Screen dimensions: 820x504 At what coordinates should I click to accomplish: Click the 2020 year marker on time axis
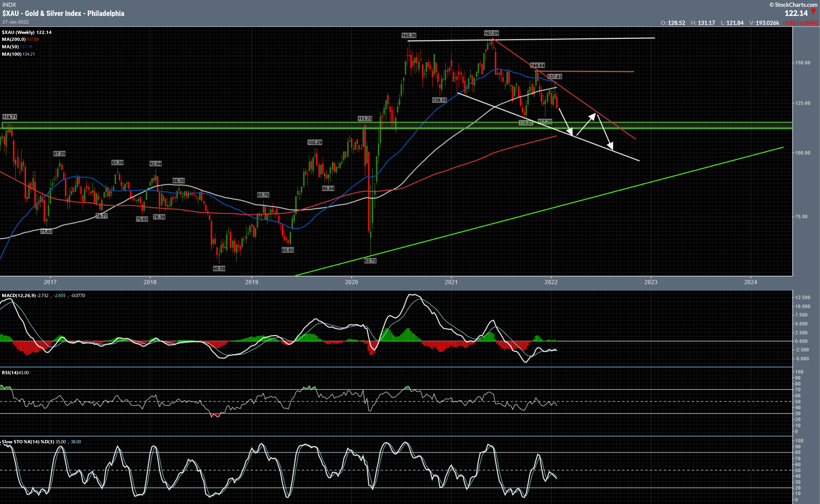pyautogui.click(x=351, y=282)
